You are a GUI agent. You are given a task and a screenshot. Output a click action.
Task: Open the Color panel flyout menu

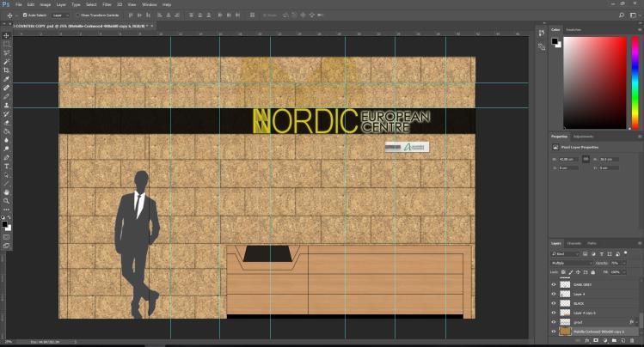coord(640,29)
